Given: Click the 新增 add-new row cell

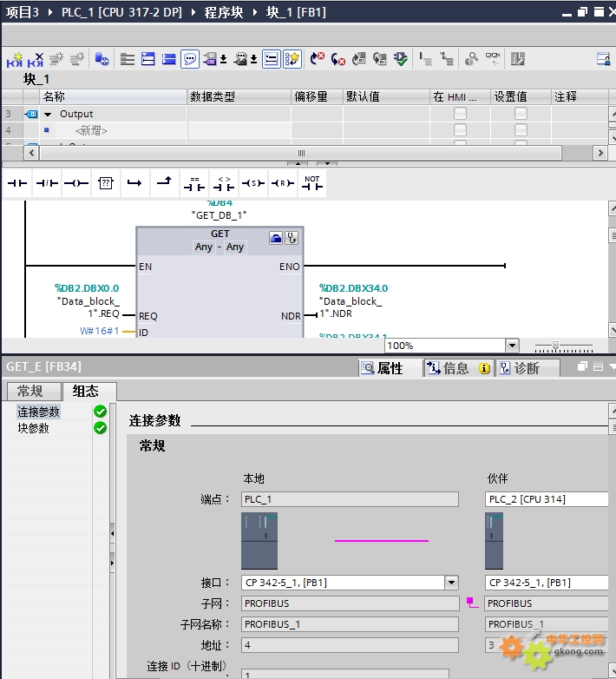Looking at the screenshot, I should point(91,130).
